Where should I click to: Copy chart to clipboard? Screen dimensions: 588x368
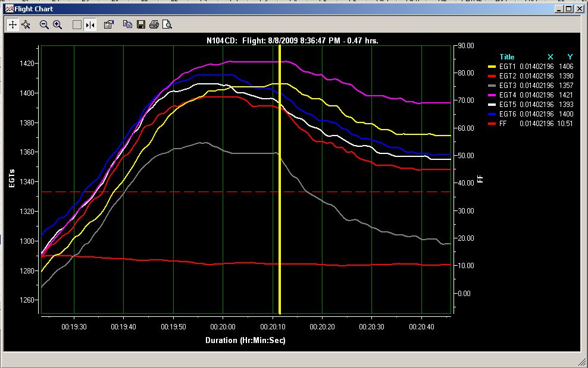[127, 25]
